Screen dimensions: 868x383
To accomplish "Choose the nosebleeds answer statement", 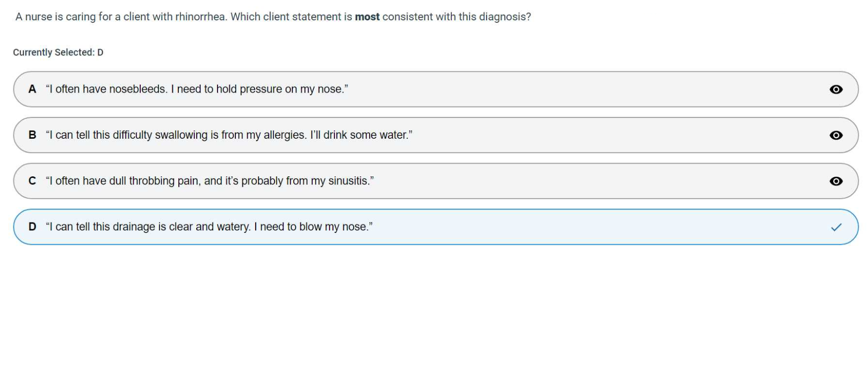I will tap(197, 89).
